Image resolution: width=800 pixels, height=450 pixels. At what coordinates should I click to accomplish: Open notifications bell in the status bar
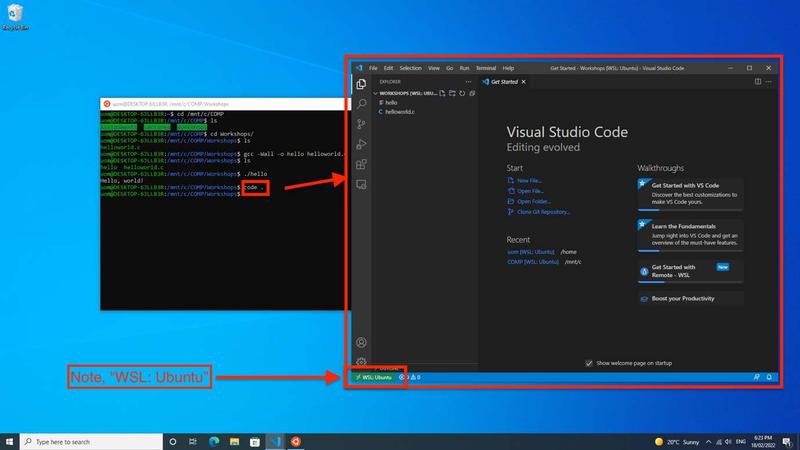click(769, 377)
